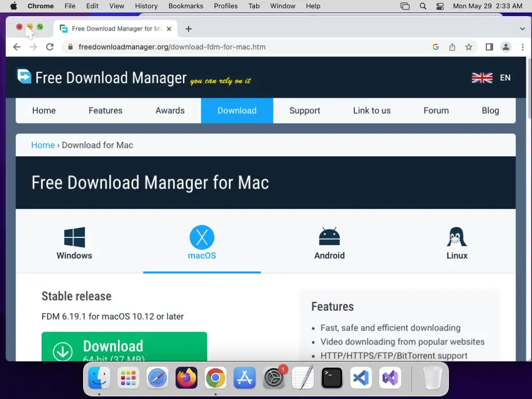
Task: Open the Home navigation item
Action: [44, 111]
